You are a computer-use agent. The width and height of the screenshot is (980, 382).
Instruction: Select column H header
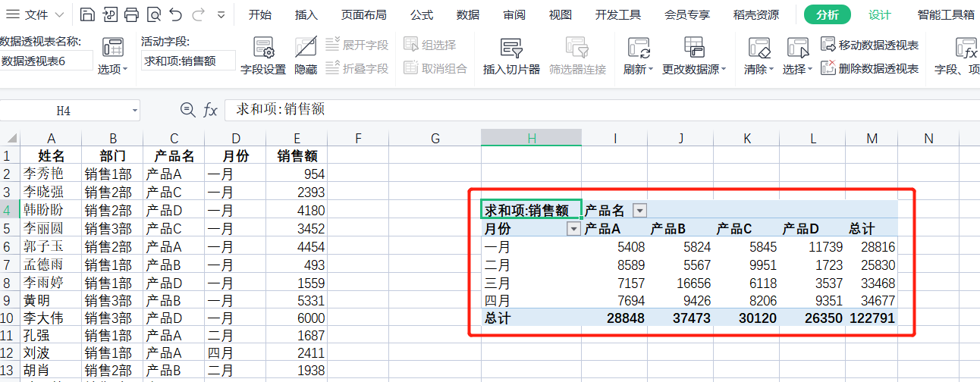point(531,138)
